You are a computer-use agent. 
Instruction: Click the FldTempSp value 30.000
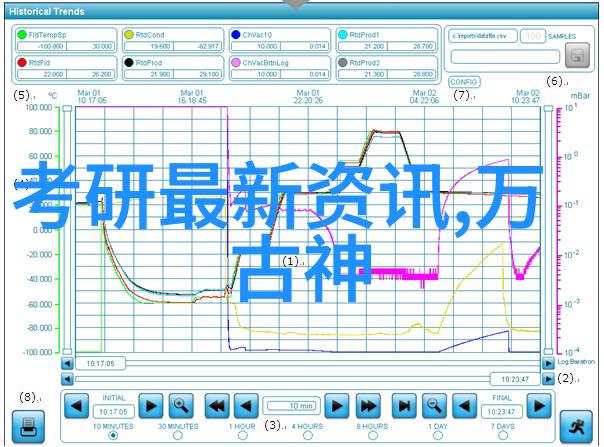click(x=91, y=47)
